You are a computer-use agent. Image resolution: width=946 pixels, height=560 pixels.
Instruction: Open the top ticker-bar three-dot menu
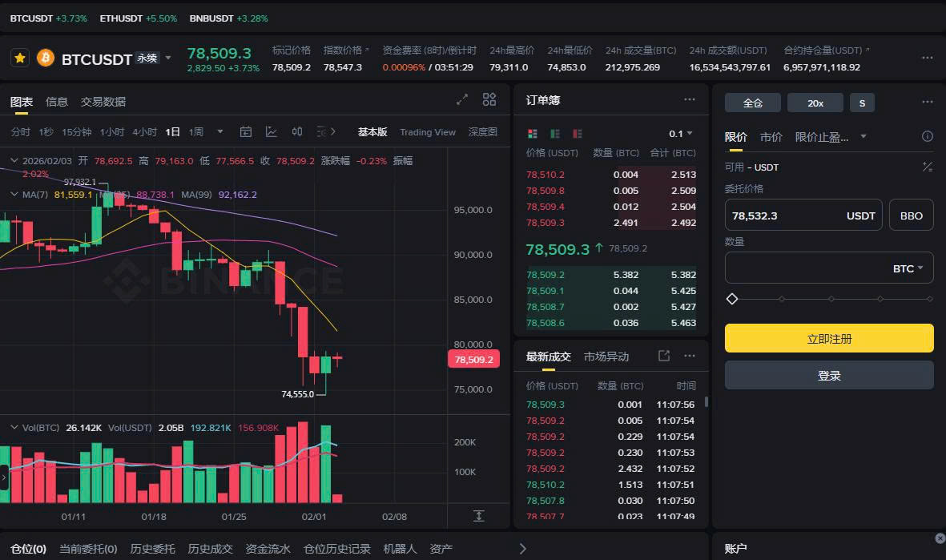(928, 58)
